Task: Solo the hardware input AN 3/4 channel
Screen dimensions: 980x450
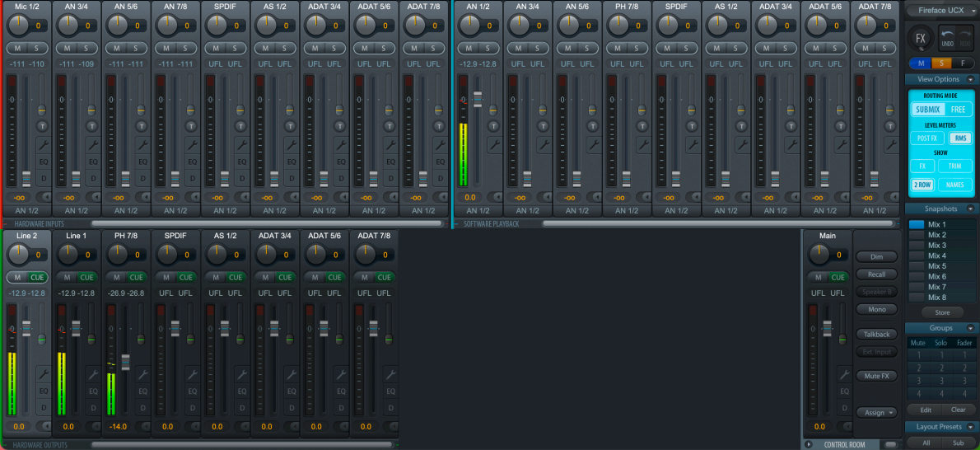Action: point(86,48)
